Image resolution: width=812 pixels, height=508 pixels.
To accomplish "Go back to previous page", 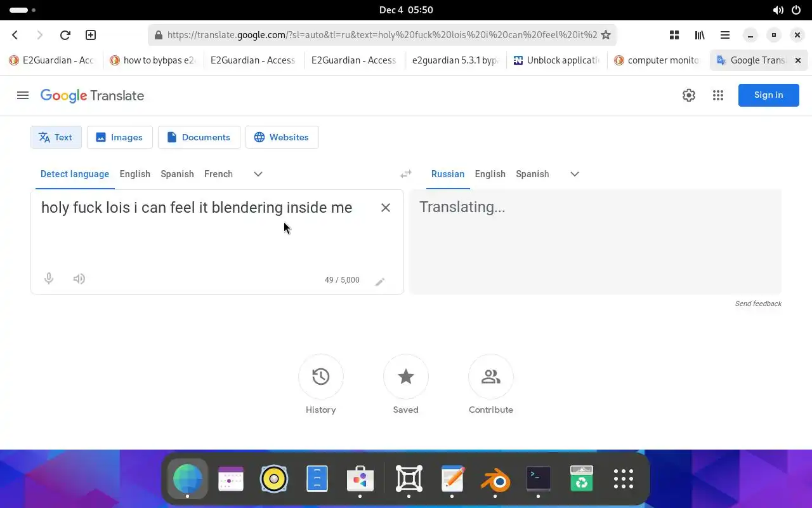I will click(x=15, y=35).
